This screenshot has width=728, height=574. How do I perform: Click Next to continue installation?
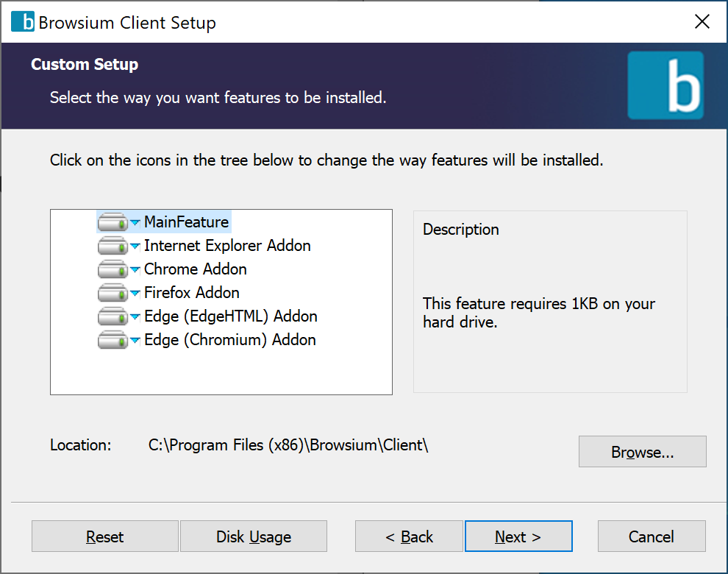click(518, 536)
